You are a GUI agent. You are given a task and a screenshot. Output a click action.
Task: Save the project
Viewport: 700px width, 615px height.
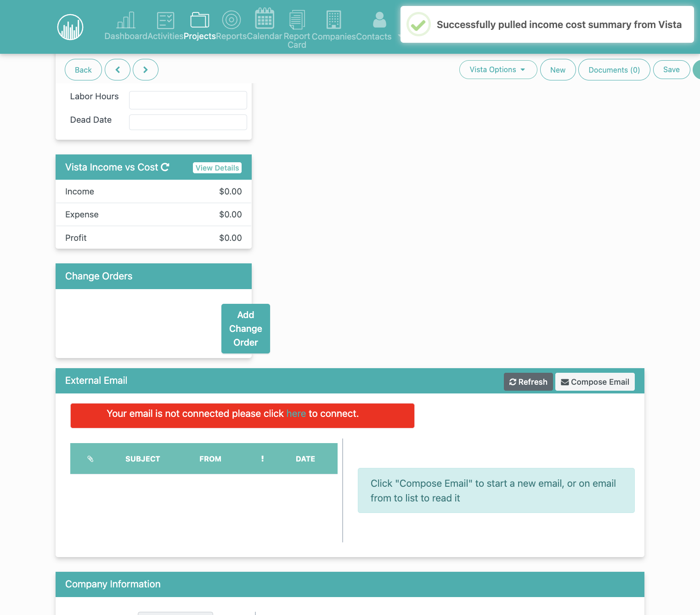click(671, 69)
